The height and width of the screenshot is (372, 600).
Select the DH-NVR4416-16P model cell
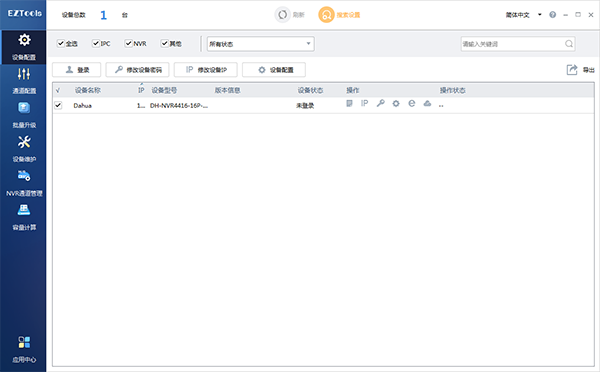coord(179,106)
